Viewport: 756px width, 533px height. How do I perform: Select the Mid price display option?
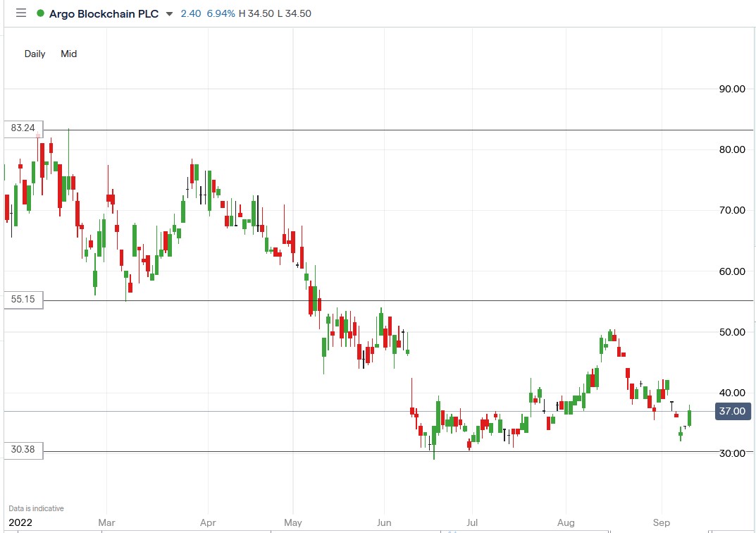pos(68,54)
